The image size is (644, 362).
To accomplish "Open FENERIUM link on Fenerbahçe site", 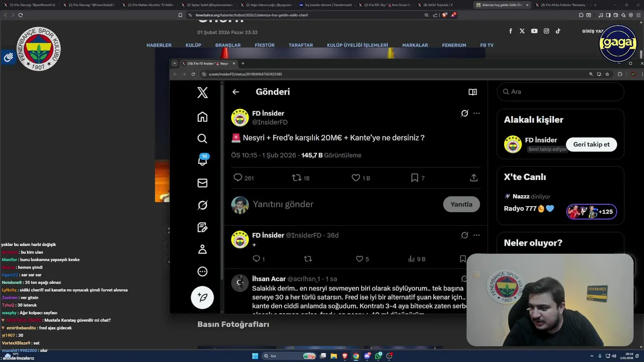I will coord(454,45).
